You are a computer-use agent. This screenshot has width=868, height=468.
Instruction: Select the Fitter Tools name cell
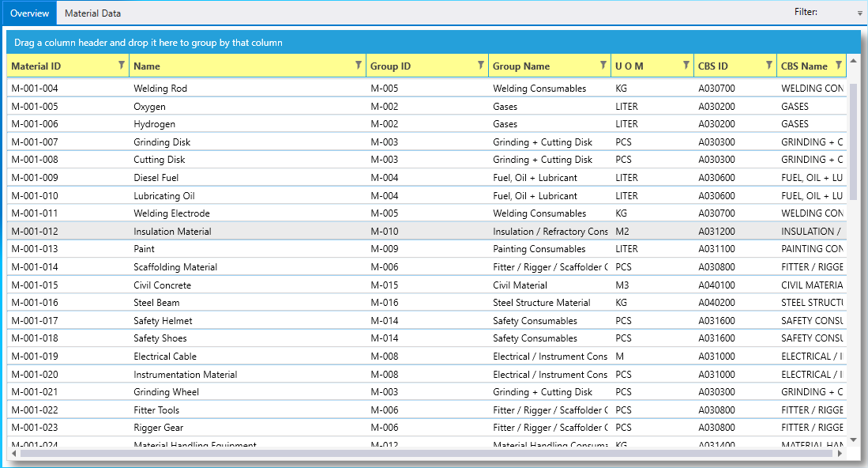click(247, 410)
